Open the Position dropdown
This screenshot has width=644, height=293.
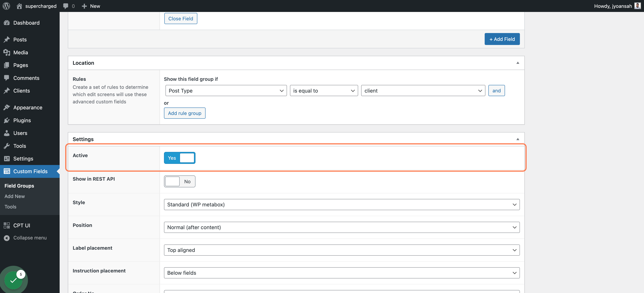pos(342,227)
